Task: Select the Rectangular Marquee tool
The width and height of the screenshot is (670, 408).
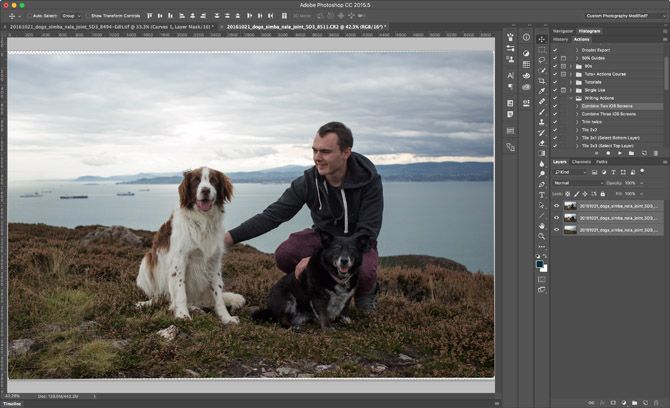Action: (541, 50)
